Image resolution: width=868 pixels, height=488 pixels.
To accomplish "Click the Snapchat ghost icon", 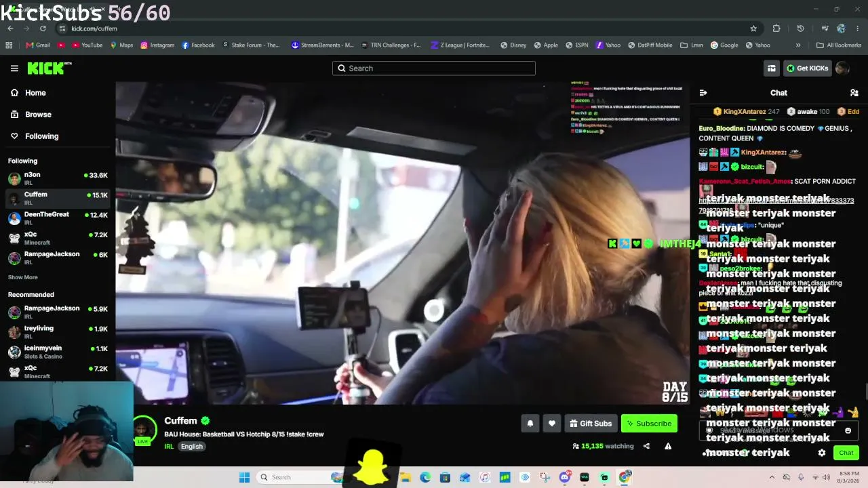I will click(x=372, y=467).
